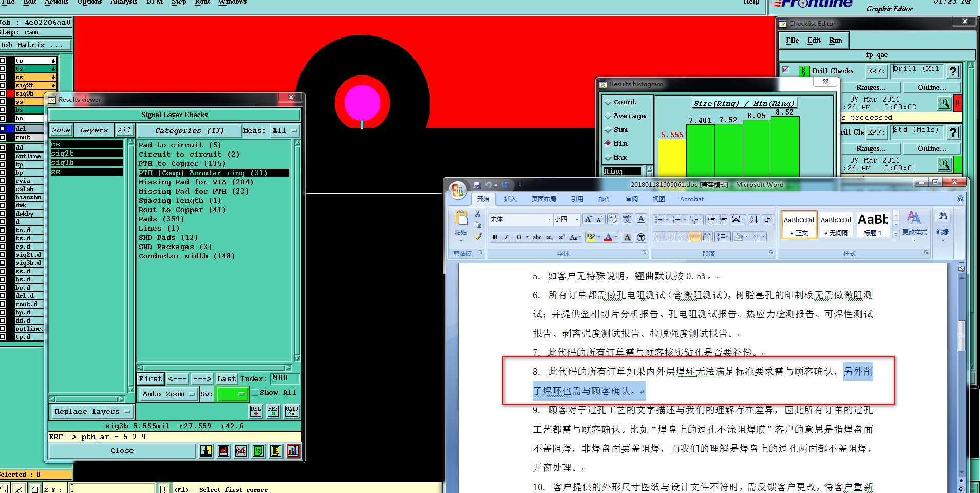Toggle Italic in Word ribbon
980x493 pixels.
click(x=506, y=237)
